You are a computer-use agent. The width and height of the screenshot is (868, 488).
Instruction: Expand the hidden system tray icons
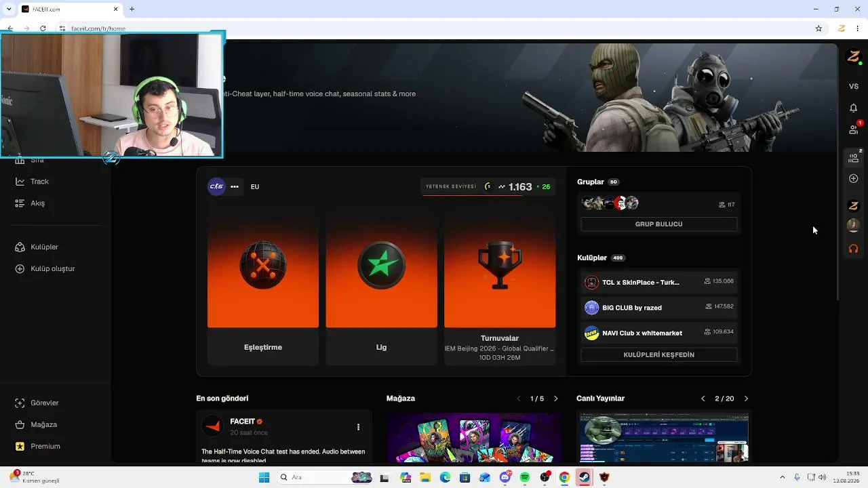(x=782, y=478)
